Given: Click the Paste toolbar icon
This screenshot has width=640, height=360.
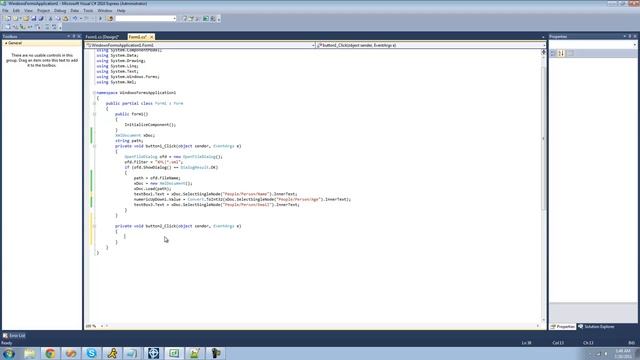Looking at the screenshot, I should [65, 18].
